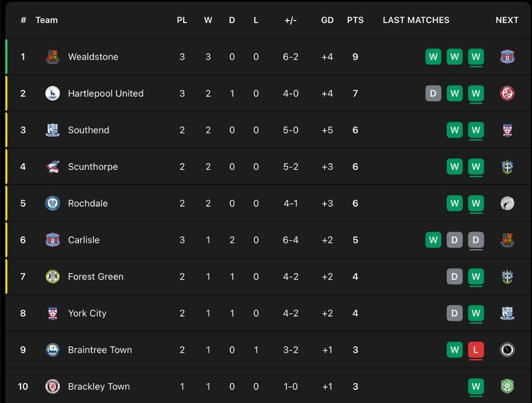Sort table by GD column header

327,20
